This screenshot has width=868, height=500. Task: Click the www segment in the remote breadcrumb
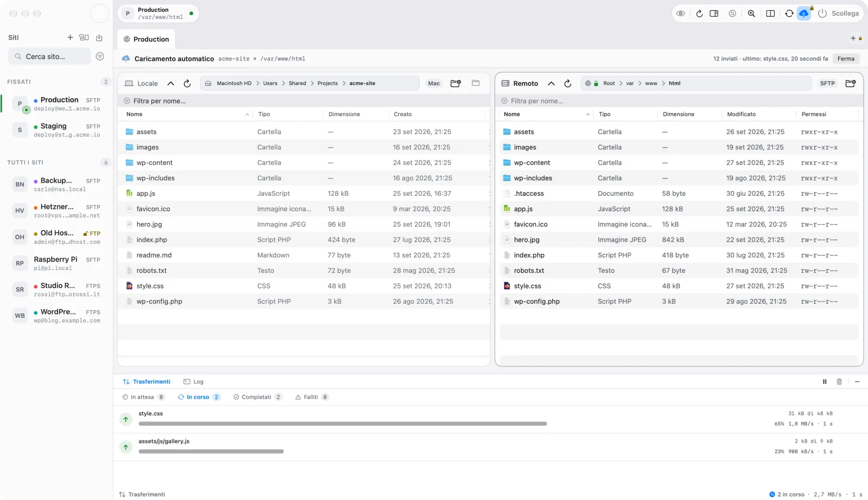point(651,84)
